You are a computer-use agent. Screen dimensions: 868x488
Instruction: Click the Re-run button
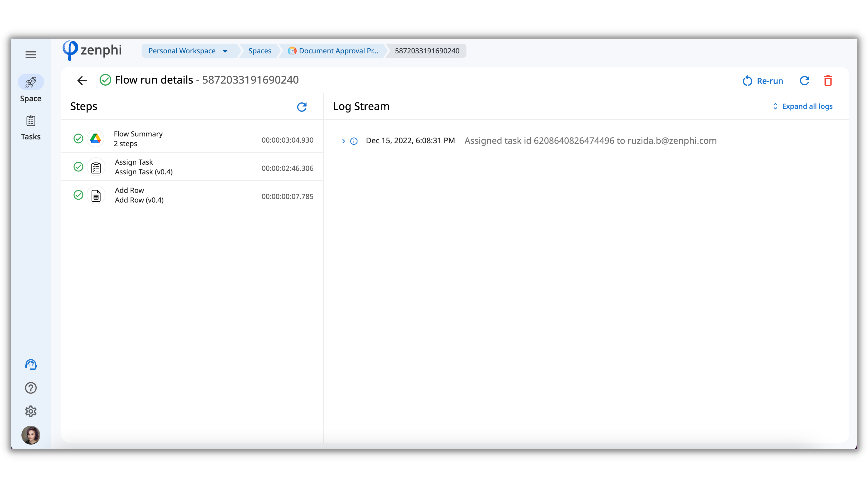[x=763, y=81]
